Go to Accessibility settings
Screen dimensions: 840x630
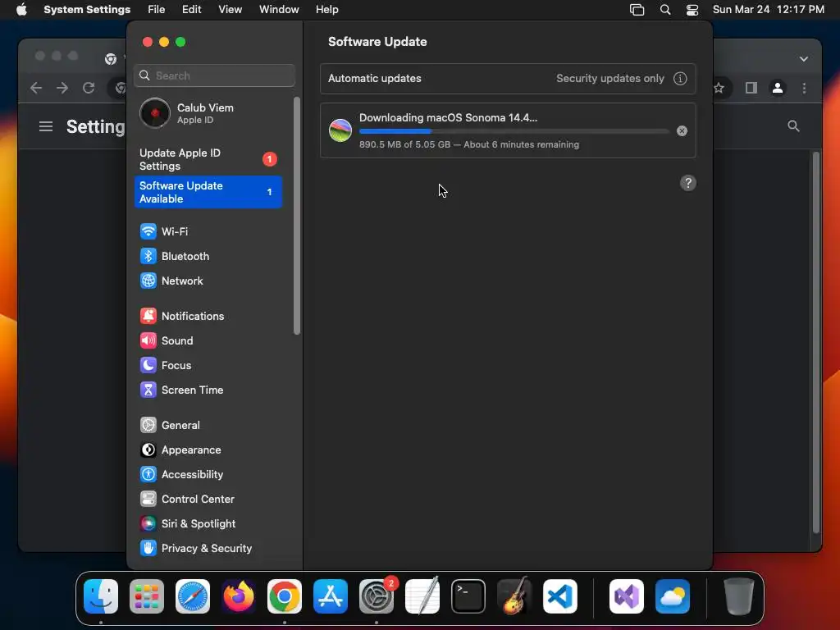[209, 475]
